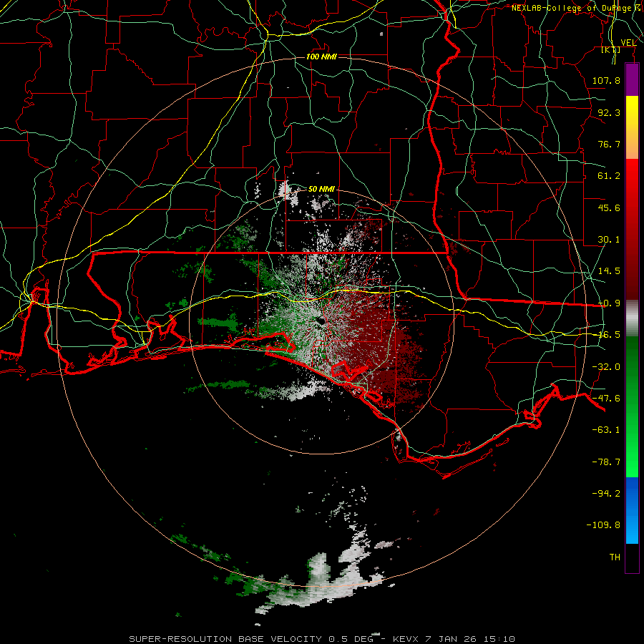Click the VEL legend title
644x644 pixels.
628,43
